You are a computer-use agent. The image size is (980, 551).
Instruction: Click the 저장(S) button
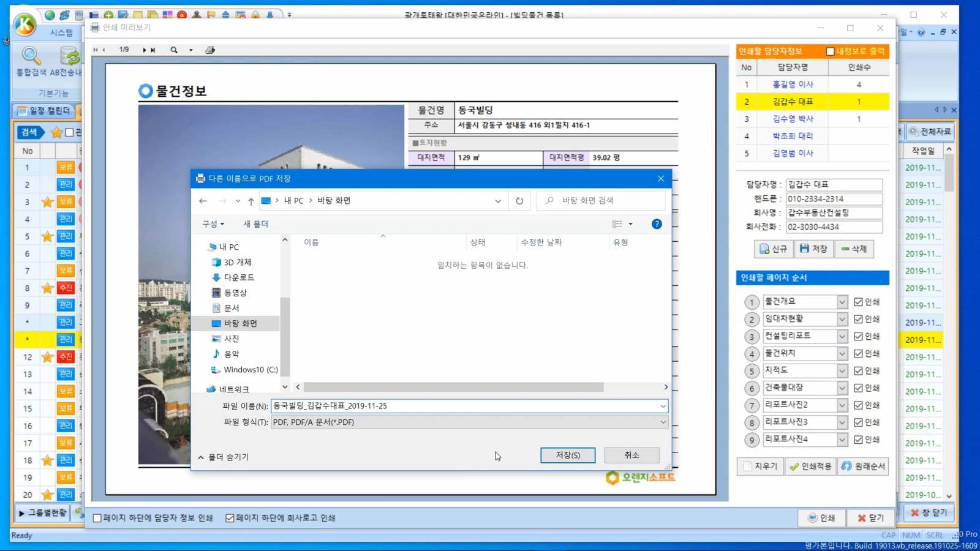(x=567, y=455)
